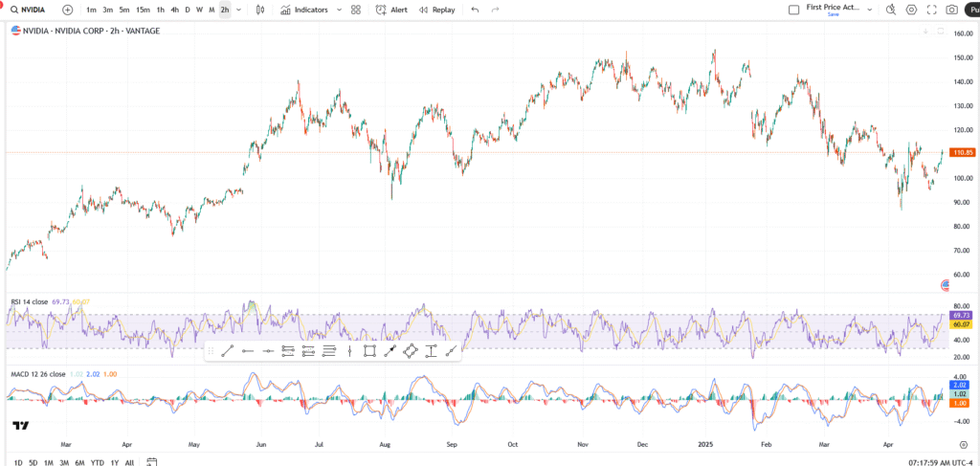Open the quick search icon

[891, 10]
